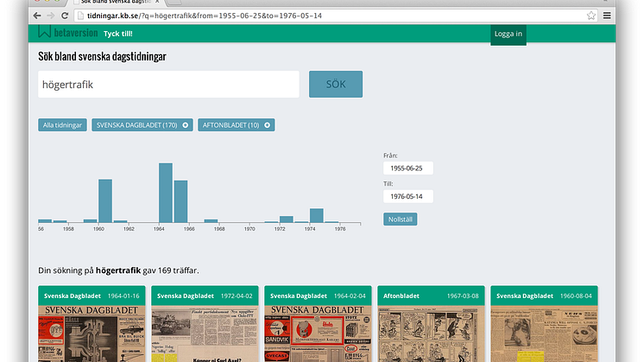Open Svenska Dagbladet 1964-01-16 result

pos(92,324)
